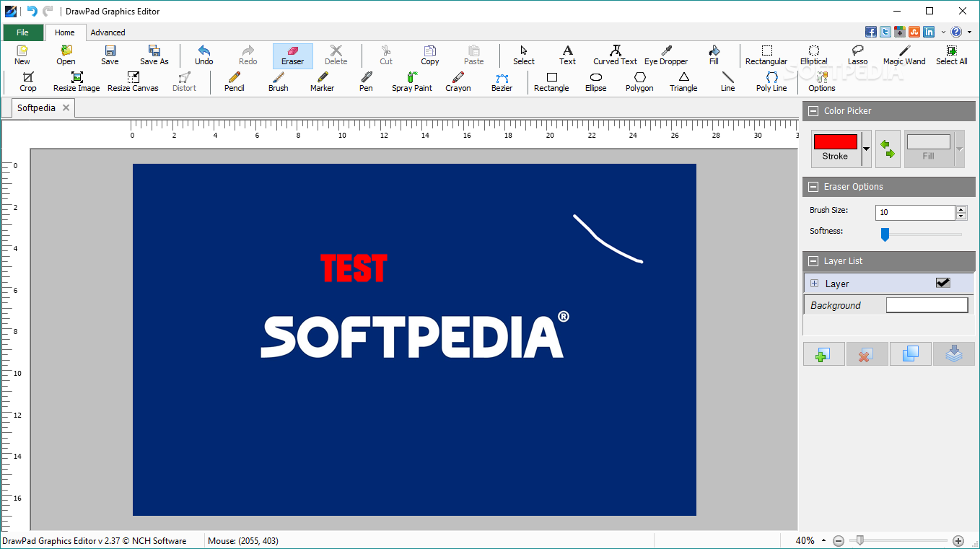Use the Rectangular selection tool
The image size is (980, 549).
(766, 56)
